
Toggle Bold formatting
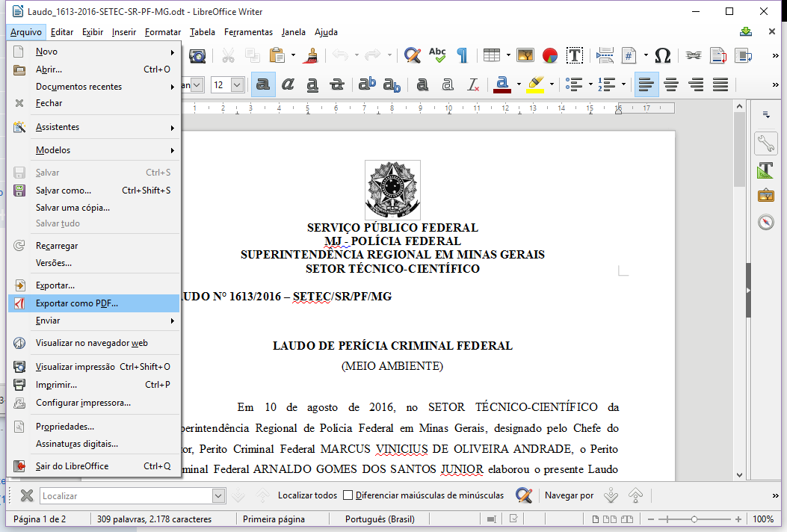click(263, 85)
